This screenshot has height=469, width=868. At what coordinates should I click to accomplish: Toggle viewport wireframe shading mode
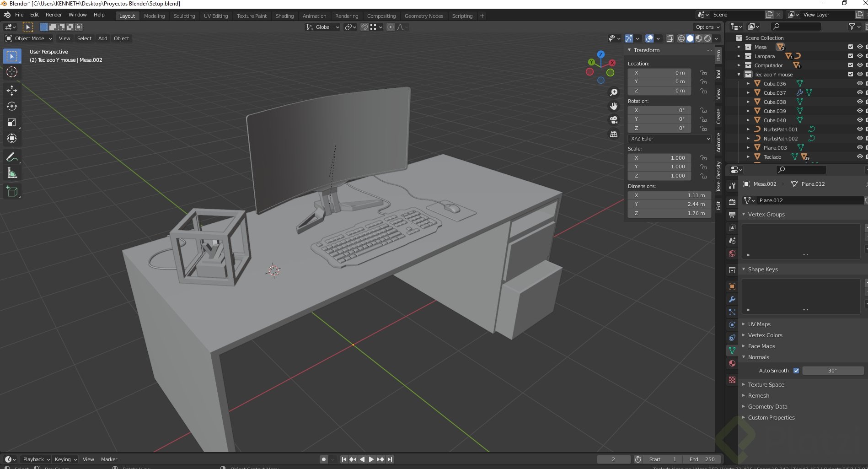pos(681,38)
